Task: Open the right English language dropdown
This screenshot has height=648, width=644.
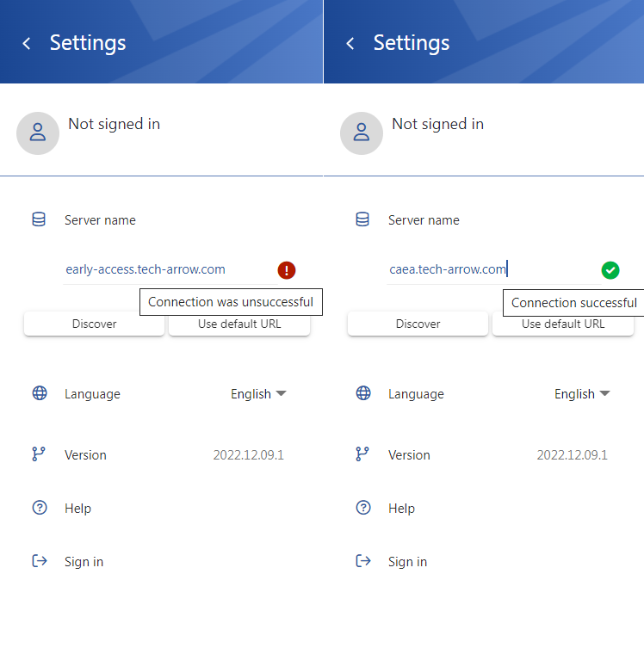Action: pos(582,394)
